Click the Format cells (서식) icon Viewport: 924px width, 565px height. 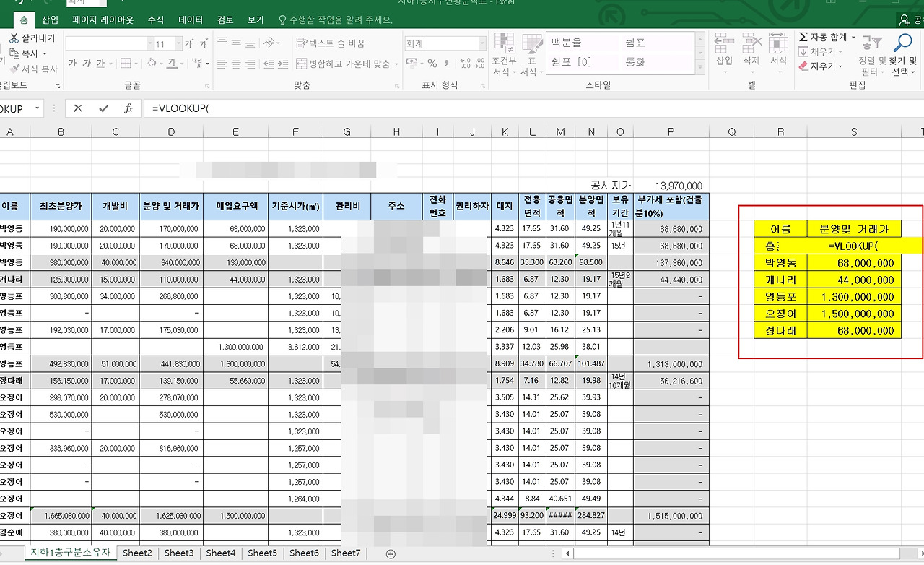click(x=778, y=45)
